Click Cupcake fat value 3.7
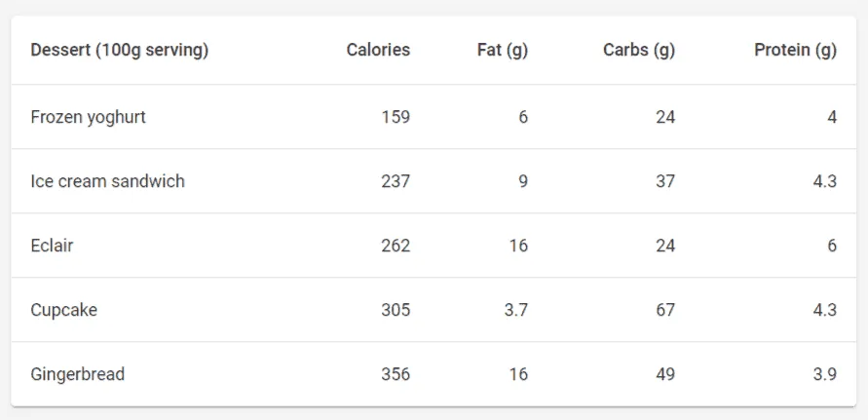The image size is (868, 420). (x=515, y=310)
